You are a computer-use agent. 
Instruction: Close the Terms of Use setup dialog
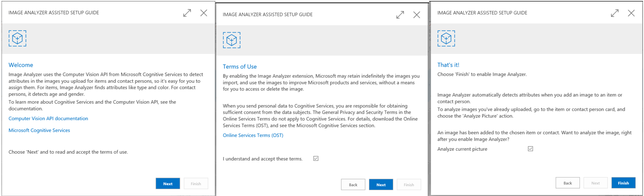[x=417, y=15]
